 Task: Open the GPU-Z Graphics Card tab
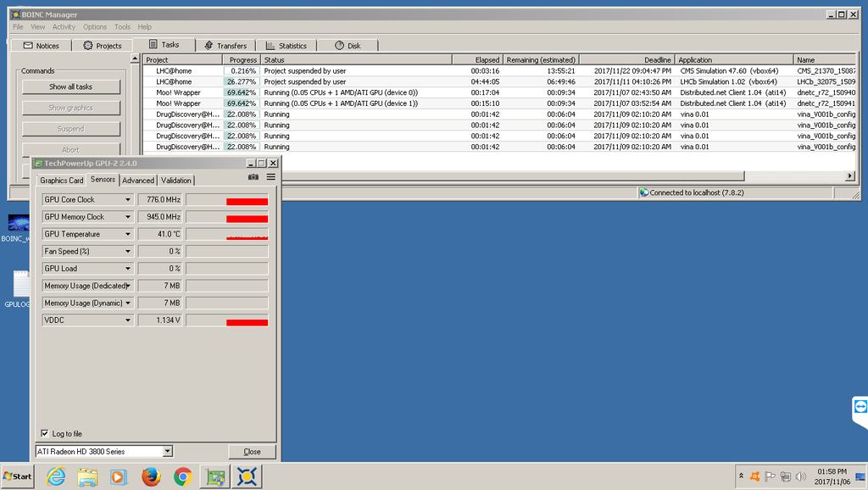click(x=61, y=181)
